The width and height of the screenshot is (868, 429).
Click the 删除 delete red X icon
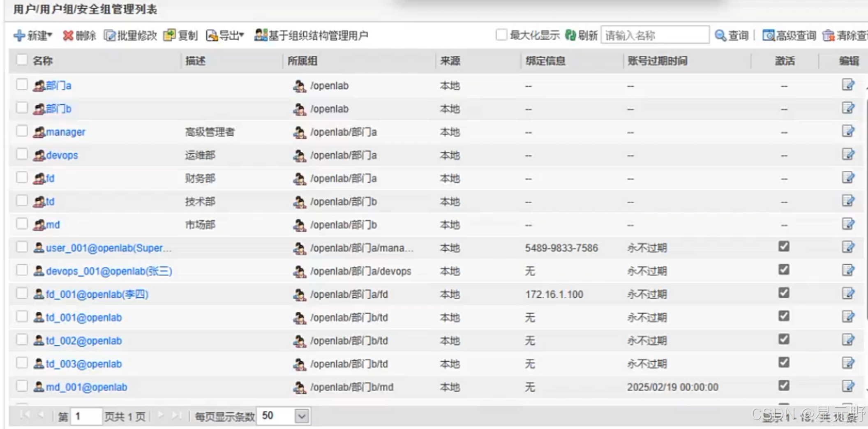(68, 36)
